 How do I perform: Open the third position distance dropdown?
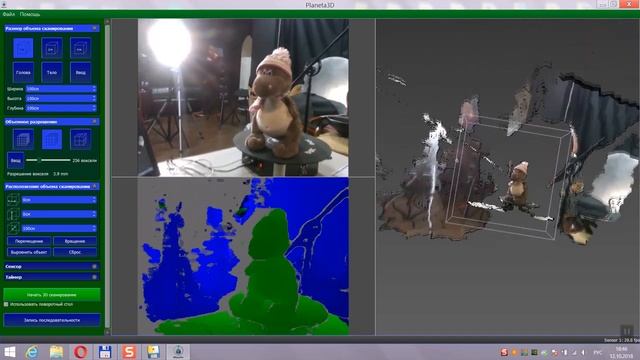pos(59,228)
